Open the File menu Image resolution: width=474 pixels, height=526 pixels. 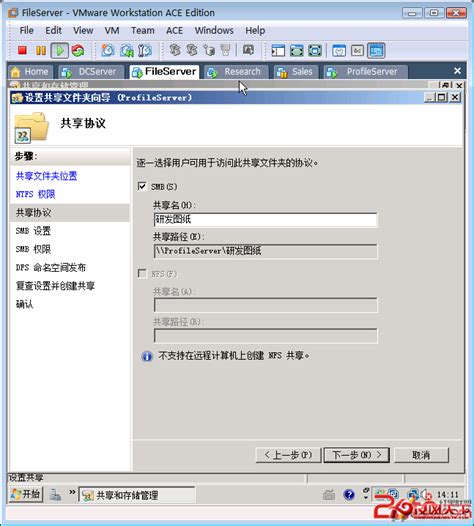pos(27,31)
